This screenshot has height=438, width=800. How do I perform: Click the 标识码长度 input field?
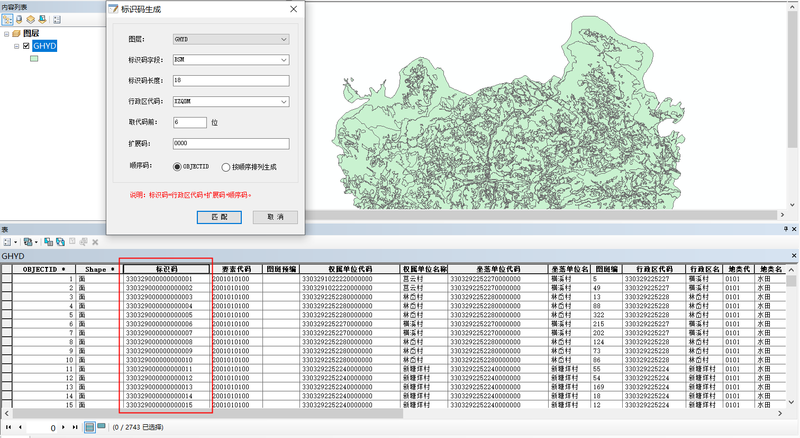231,81
